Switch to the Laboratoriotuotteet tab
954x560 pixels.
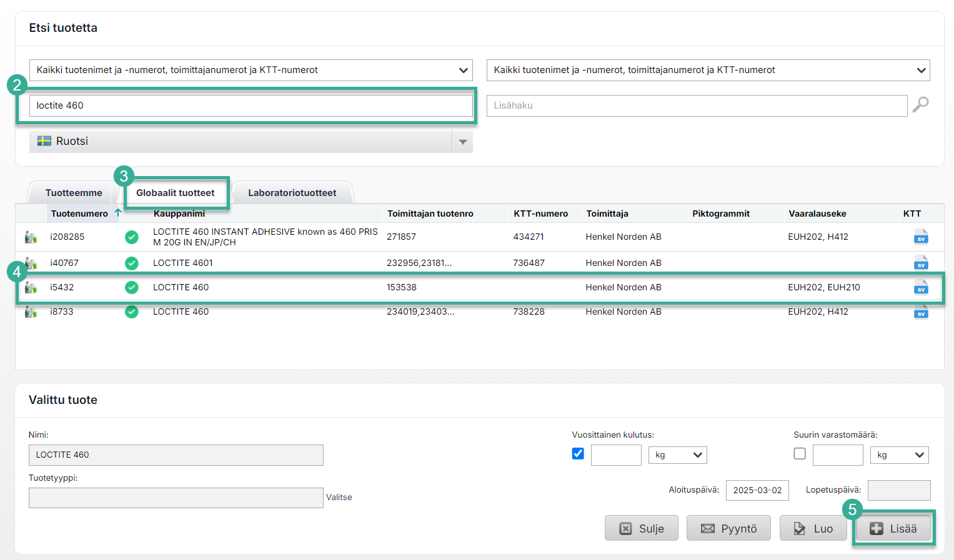coord(292,193)
